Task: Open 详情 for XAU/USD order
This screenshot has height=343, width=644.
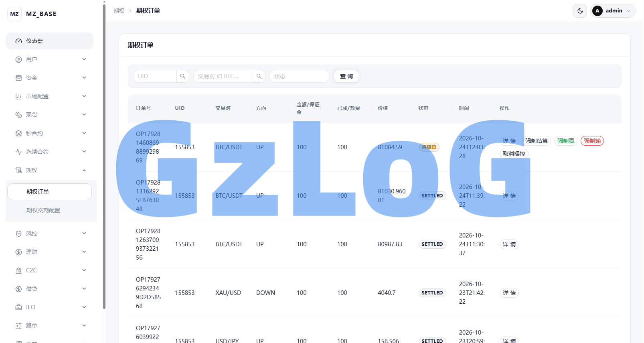Action: tap(509, 293)
